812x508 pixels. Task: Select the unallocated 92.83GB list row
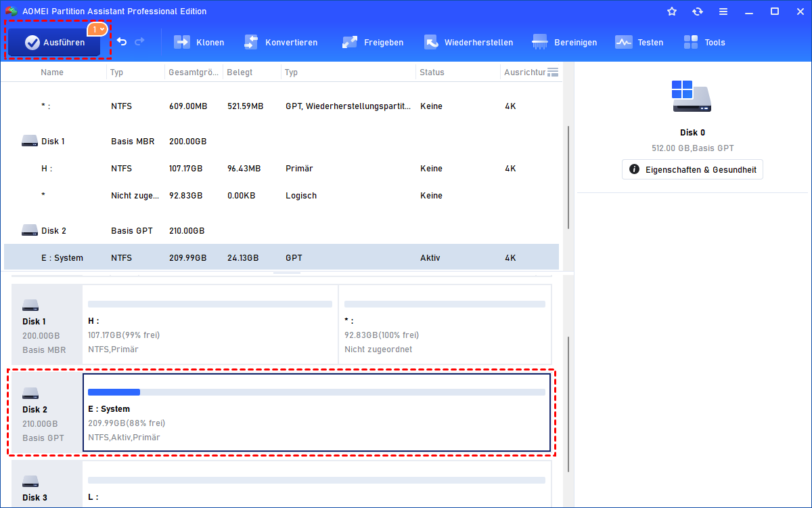pyautogui.click(x=281, y=196)
